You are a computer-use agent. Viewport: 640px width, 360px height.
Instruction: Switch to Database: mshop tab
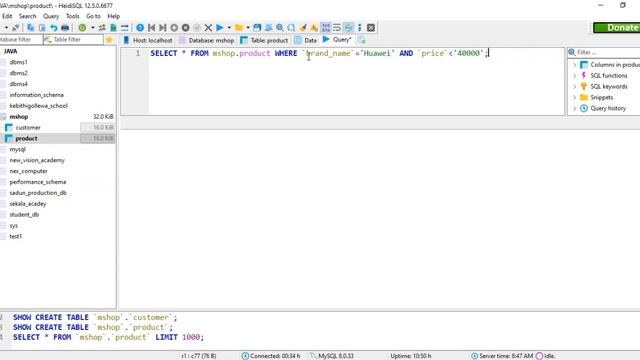(207, 40)
